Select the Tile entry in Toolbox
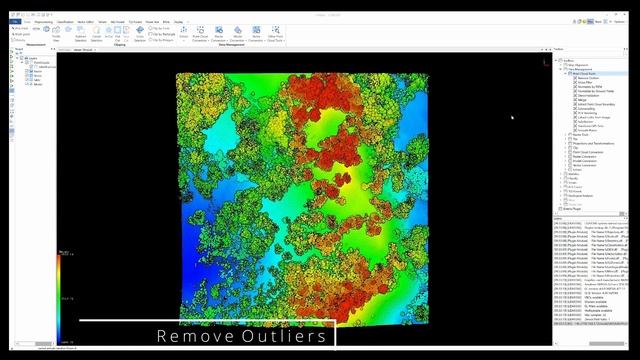The width and height of the screenshot is (640, 360). [x=575, y=139]
